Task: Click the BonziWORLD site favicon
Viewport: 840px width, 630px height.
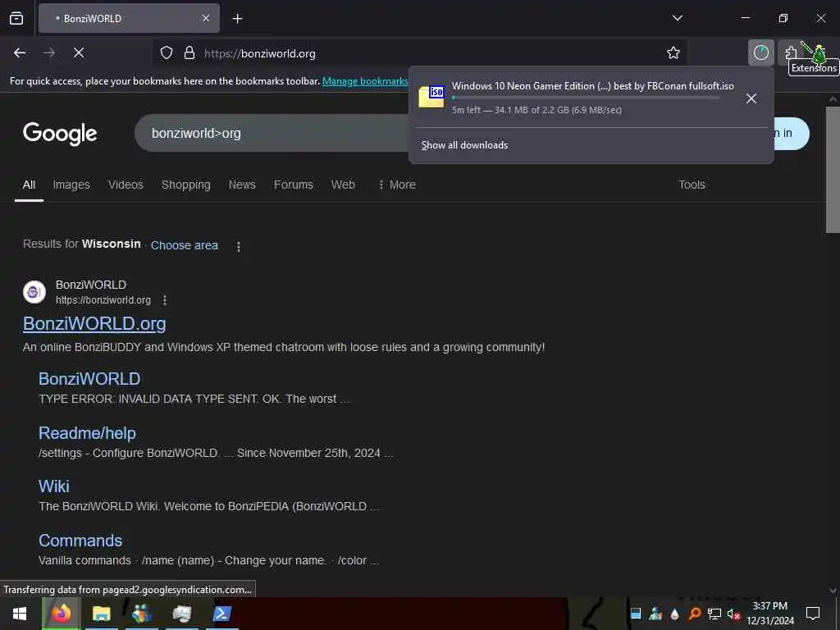Action: coord(34,292)
